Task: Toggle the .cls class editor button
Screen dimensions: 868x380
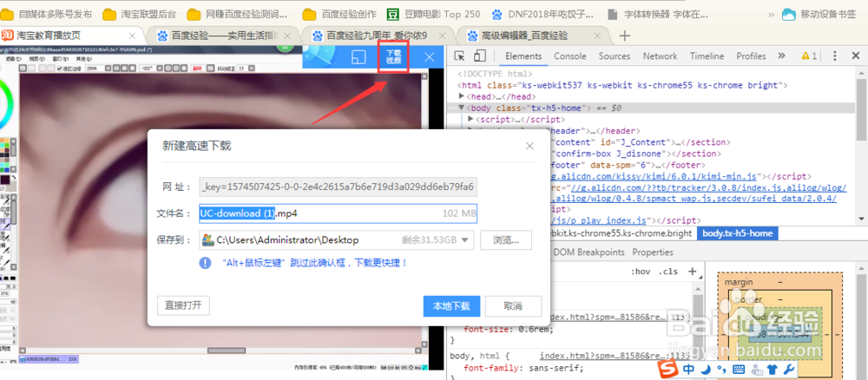Action: pos(667,272)
